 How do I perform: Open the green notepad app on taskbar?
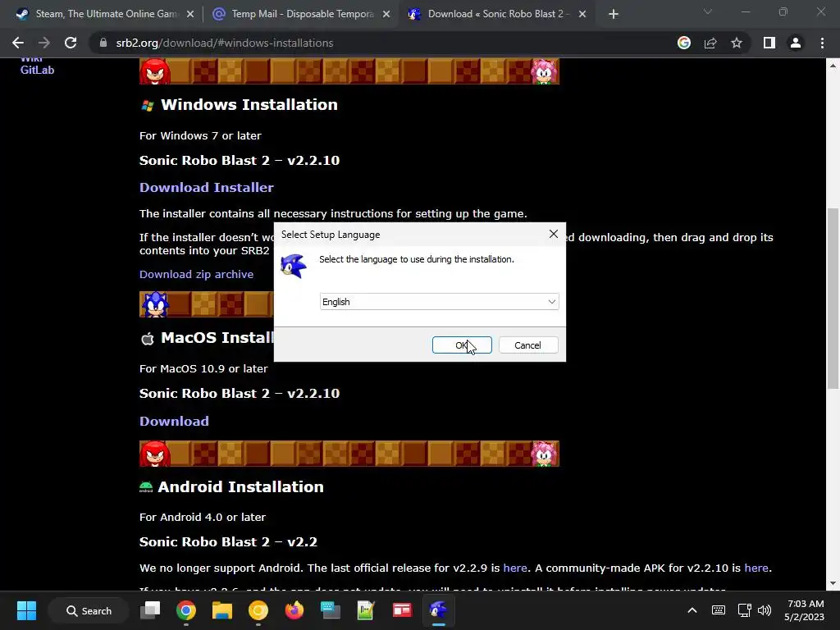[x=366, y=610]
